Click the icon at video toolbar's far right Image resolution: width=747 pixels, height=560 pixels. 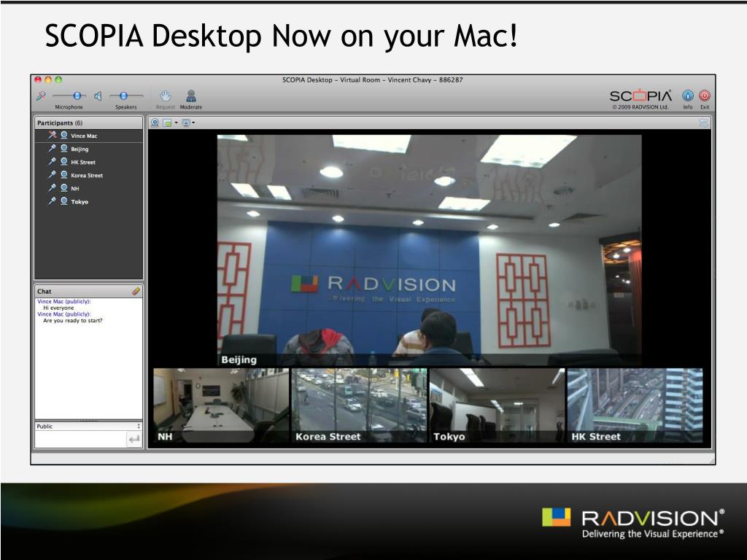tap(704, 122)
